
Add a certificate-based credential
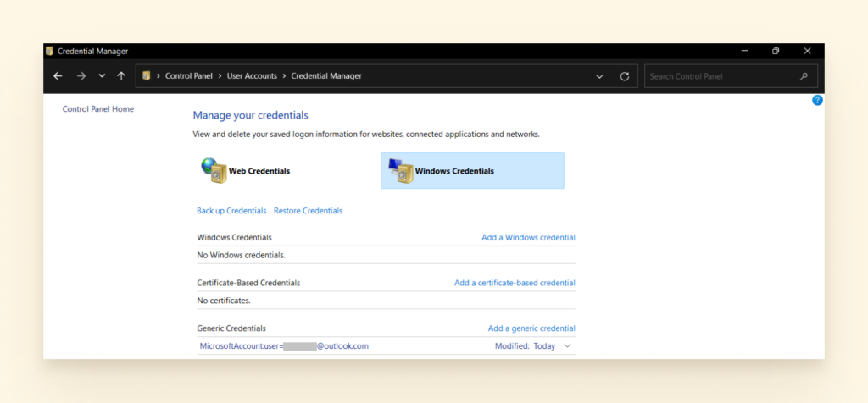(515, 283)
